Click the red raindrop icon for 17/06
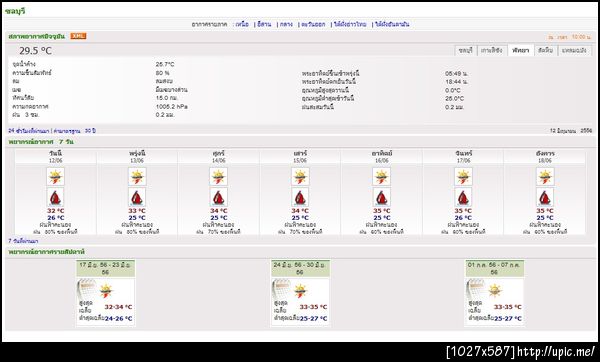Image resolution: width=600 pixels, height=362 pixels. 463,197
